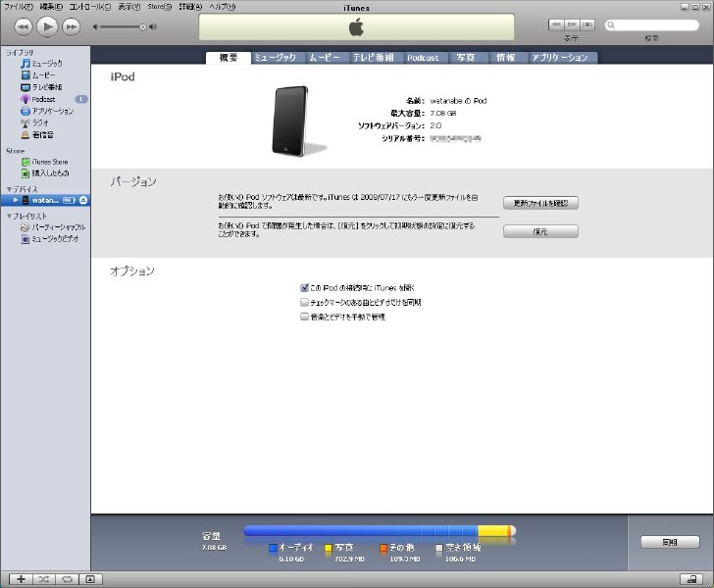Open the 表示 menu
The height and width of the screenshot is (588, 714).
pos(129,7)
